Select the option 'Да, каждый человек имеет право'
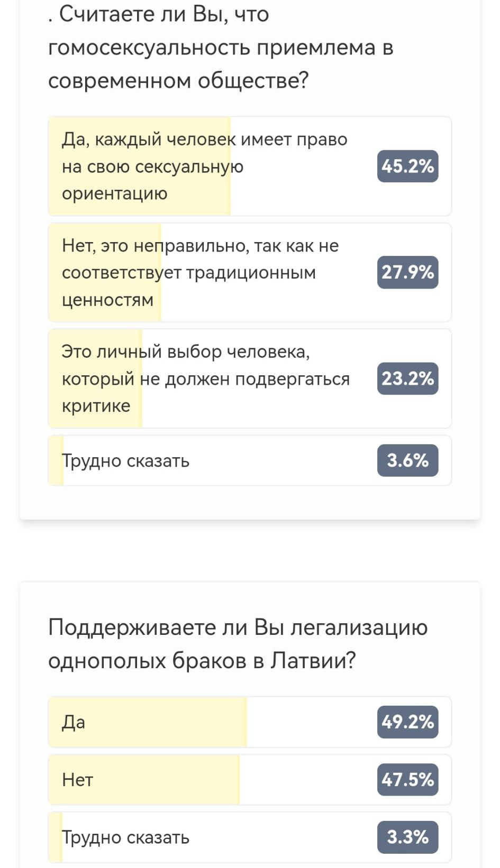This screenshot has height=868, width=500. pyautogui.click(x=250, y=166)
